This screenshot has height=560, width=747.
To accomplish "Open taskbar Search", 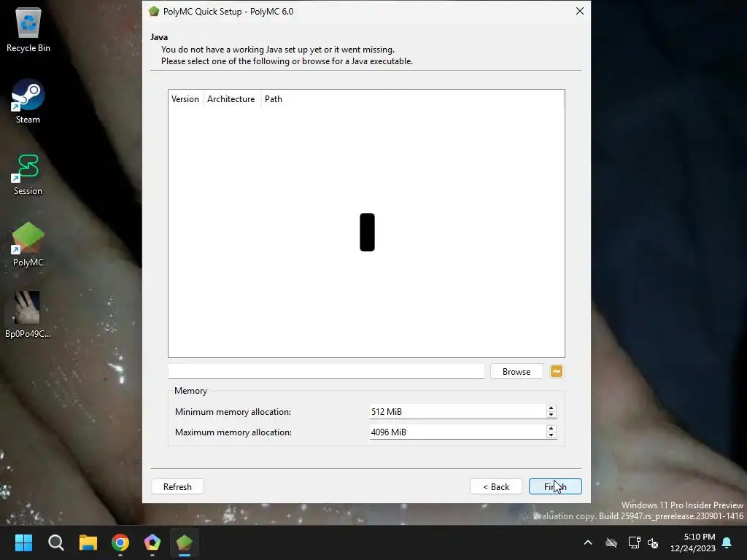I will (55, 542).
